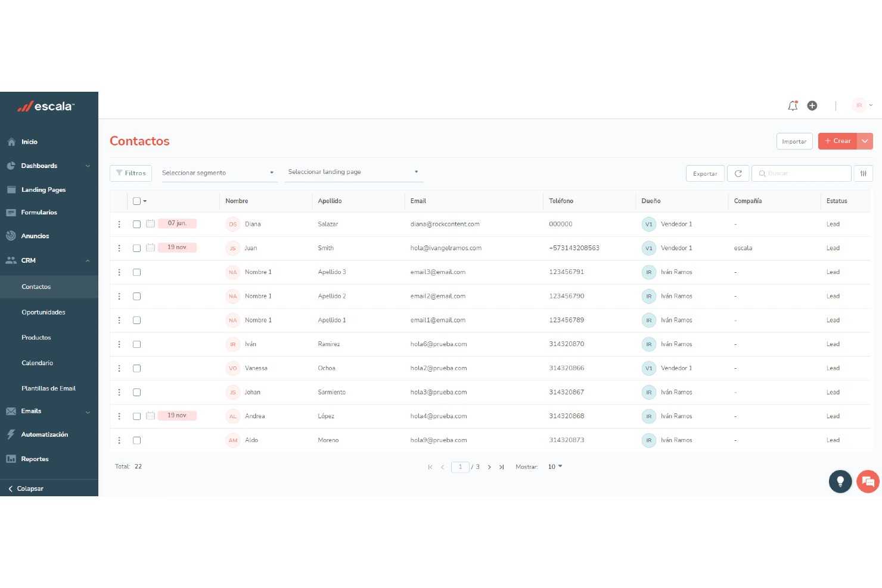Check Vanessa Ochoa's row checkbox
This screenshot has height=588, width=882.
136,368
